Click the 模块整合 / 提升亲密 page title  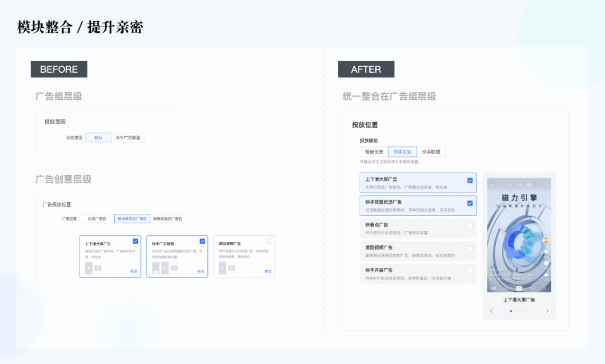(x=80, y=27)
